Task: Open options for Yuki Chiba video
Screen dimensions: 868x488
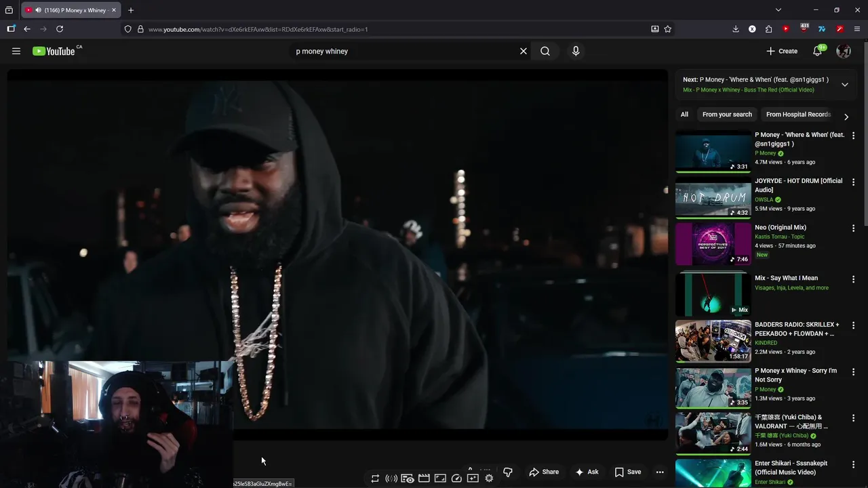Action: coord(854,419)
